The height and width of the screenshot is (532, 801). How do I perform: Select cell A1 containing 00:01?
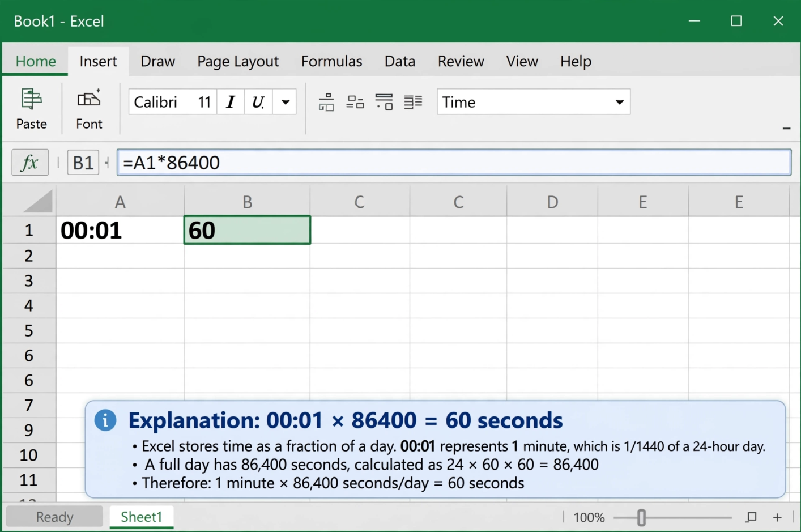pos(120,230)
